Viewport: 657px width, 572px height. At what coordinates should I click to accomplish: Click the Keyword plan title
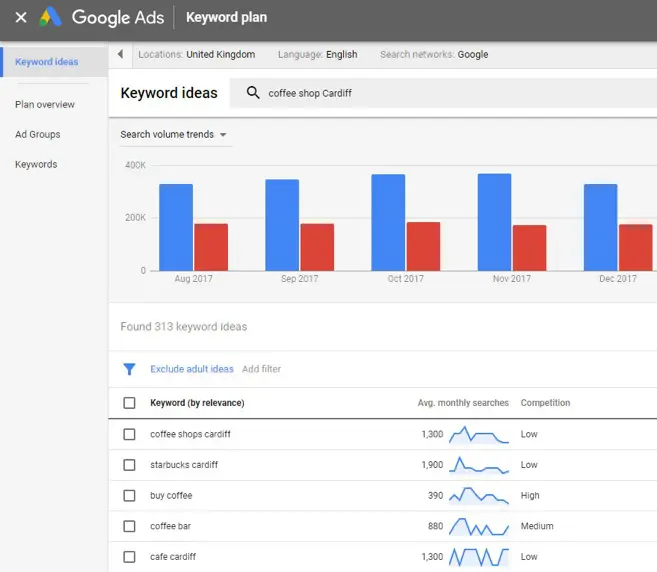226,17
